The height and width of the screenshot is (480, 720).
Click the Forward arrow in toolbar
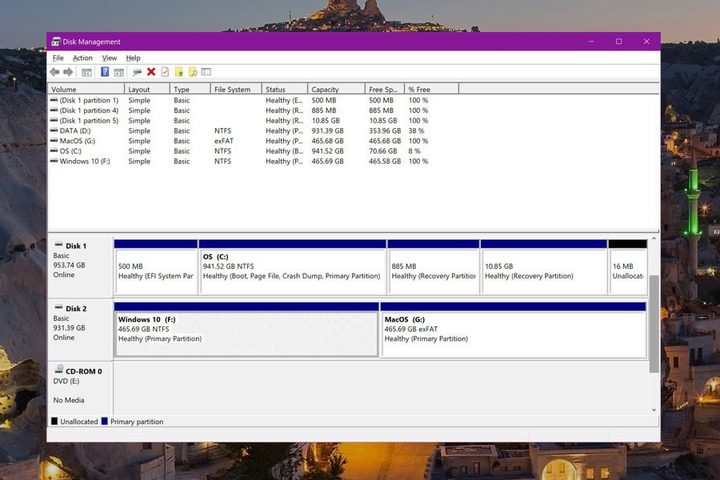68,72
